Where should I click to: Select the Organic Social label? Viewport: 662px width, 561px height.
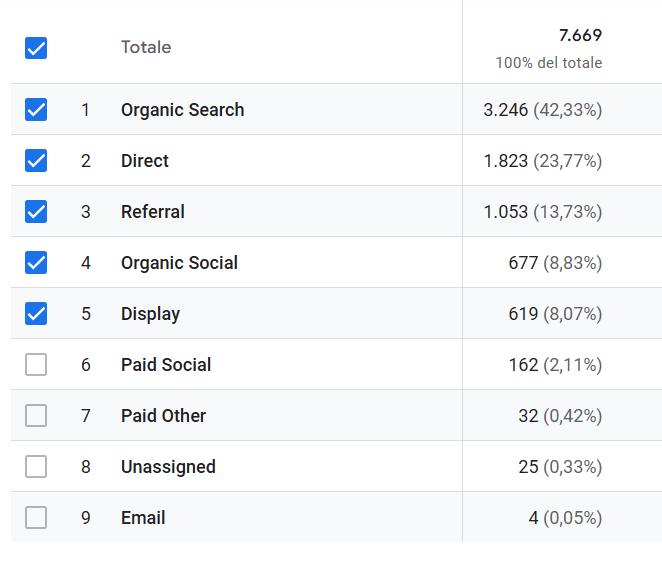point(179,263)
